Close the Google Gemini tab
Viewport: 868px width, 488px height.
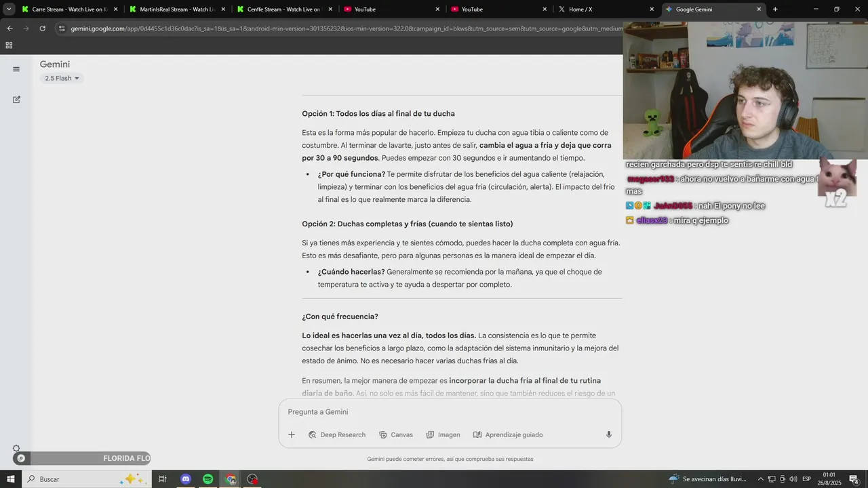click(759, 9)
